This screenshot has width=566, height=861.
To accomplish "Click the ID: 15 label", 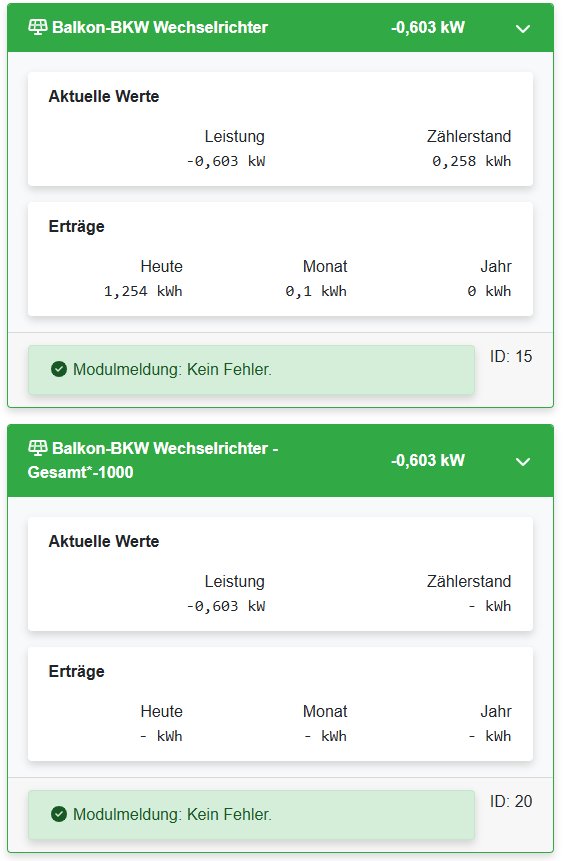I will coord(511,356).
